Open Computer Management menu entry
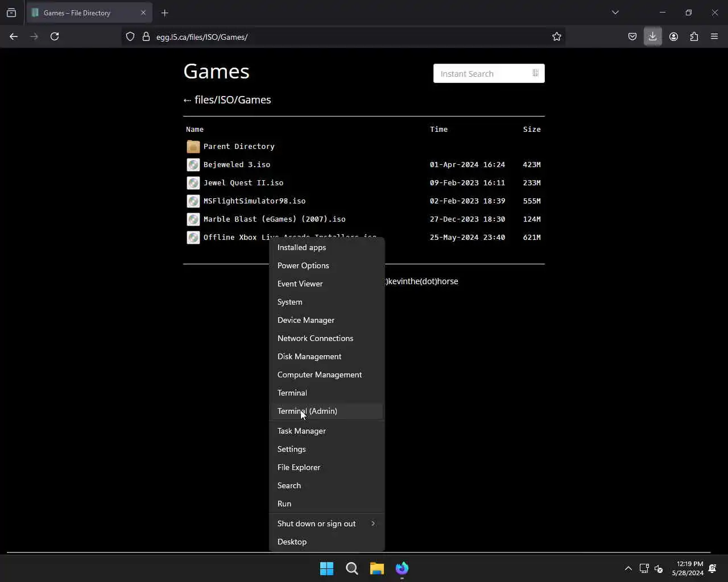The height and width of the screenshot is (582, 728). [x=327, y=375]
